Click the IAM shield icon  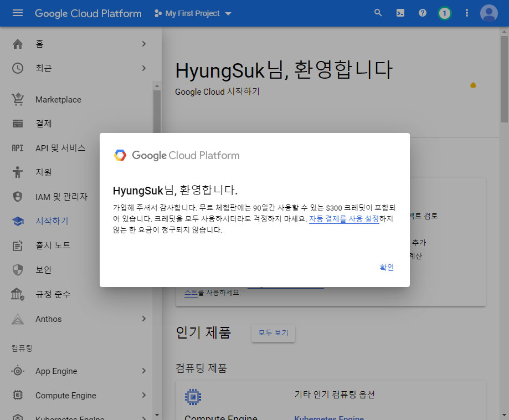(18, 197)
